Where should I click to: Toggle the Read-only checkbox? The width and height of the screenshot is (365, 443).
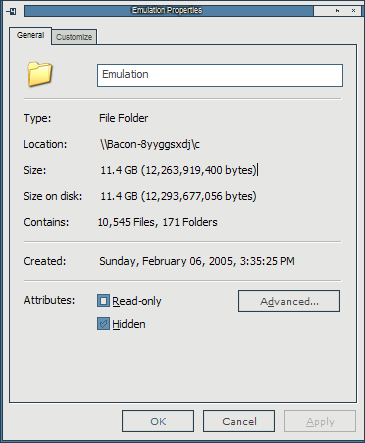(x=103, y=301)
